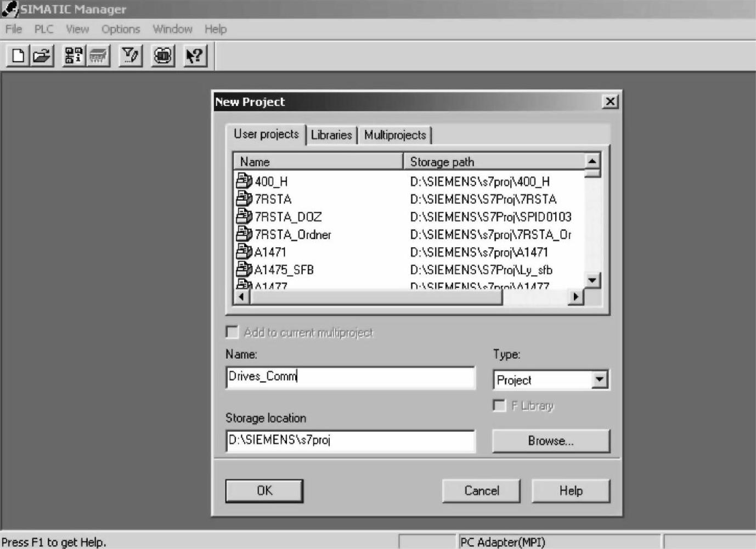Click storage path D:\SIEMENS\s7proj\400_H
Screen dimensions: 756x549
[x=480, y=182]
